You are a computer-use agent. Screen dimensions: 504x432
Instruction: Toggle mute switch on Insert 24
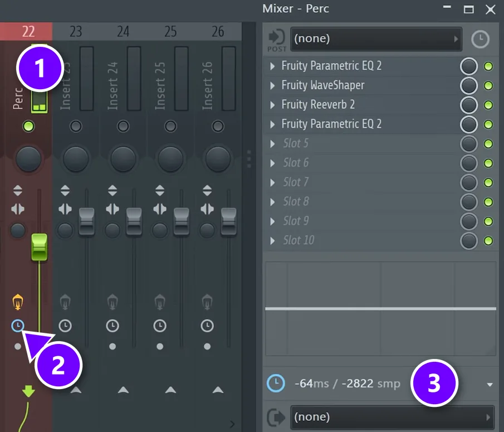[123, 126]
